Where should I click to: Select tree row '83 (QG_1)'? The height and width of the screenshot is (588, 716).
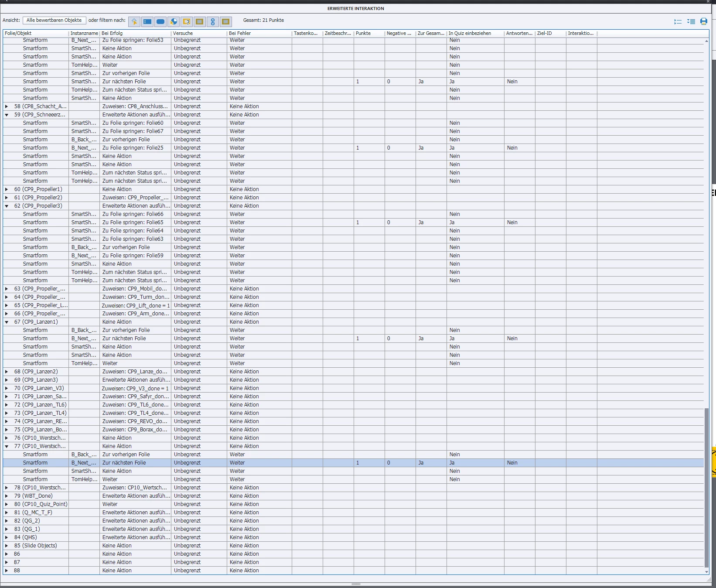pos(36,529)
